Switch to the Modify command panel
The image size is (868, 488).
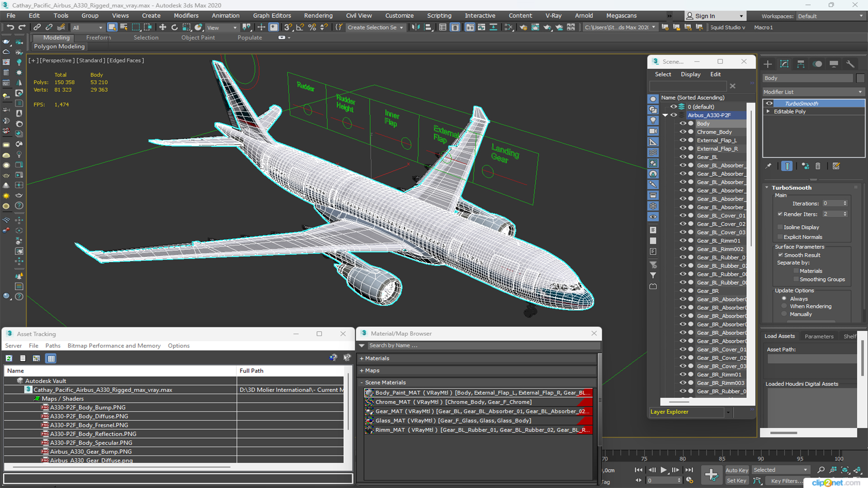[x=784, y=64]
